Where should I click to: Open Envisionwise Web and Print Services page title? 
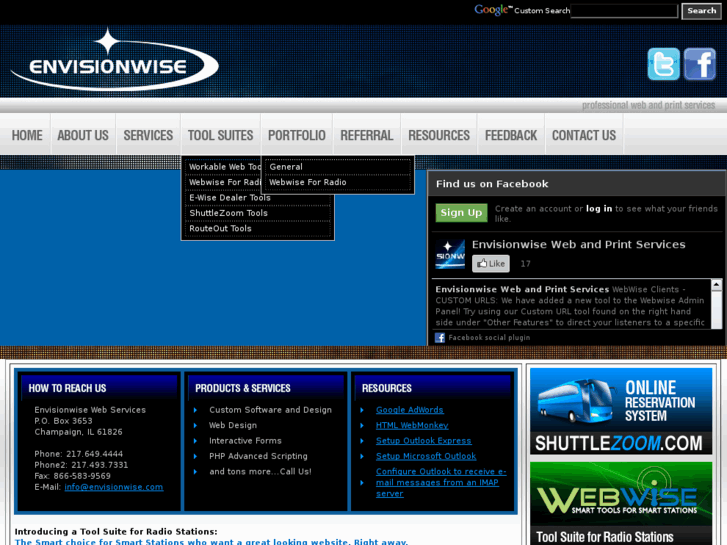coord(579,244)
